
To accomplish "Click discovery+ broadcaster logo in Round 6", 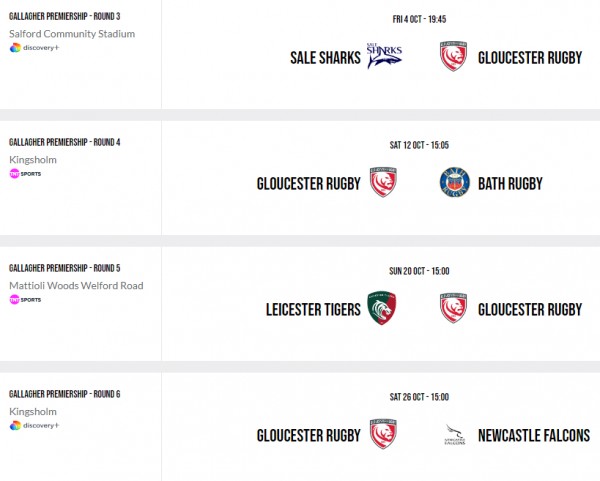I will [34, 426].
